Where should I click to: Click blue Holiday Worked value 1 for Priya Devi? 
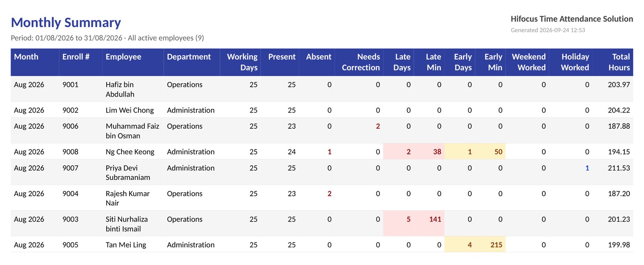587,168
